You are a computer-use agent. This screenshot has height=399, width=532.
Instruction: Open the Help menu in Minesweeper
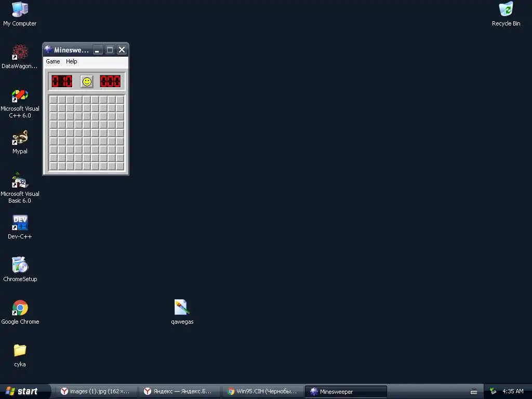(71, 61)
